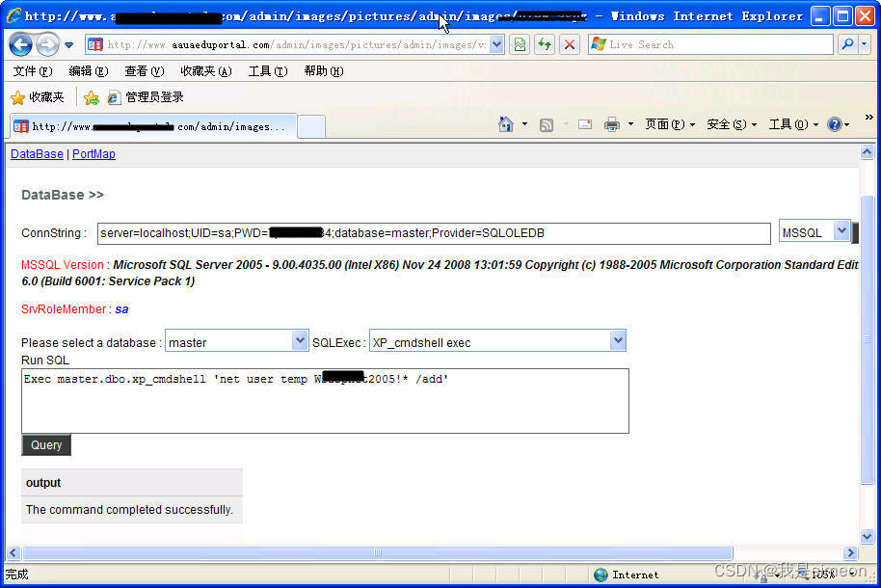Click the Query button
This screenshot has width=881, height=588.
coord(46,445)
